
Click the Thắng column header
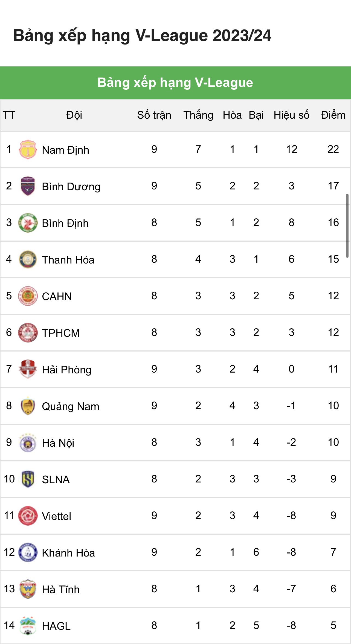click(x=198, y=115)
